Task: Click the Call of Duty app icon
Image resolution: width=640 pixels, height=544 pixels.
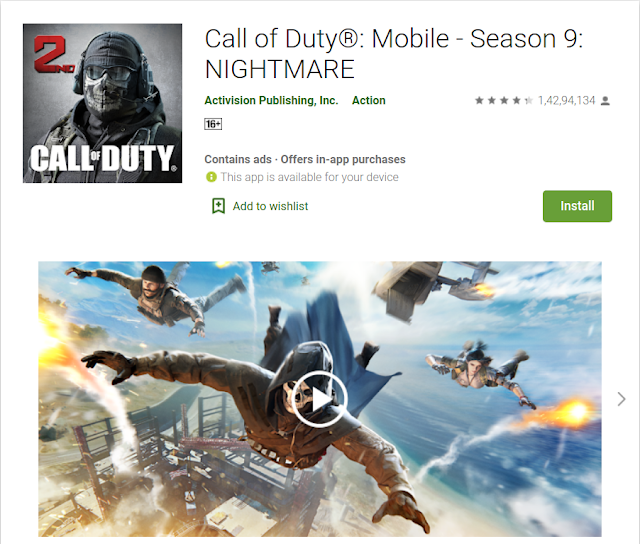Action: click(102, 103)
